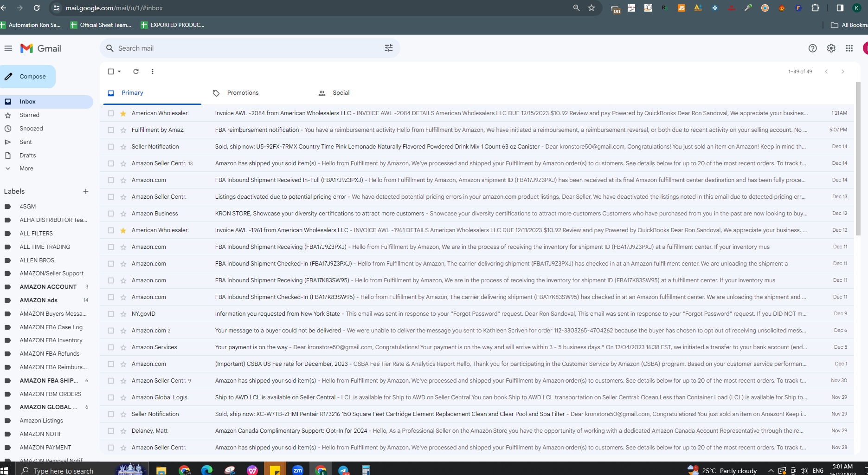Open EXPORTED PRODUC... bookmark

click(x=173, y=25)
